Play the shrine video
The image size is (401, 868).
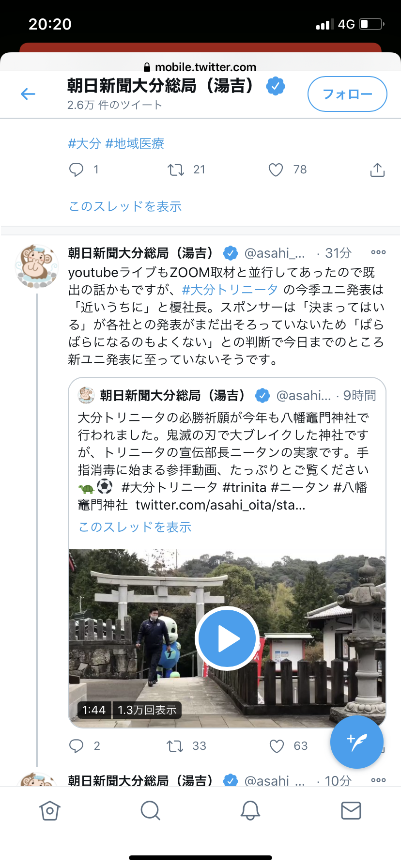[227, 638]
